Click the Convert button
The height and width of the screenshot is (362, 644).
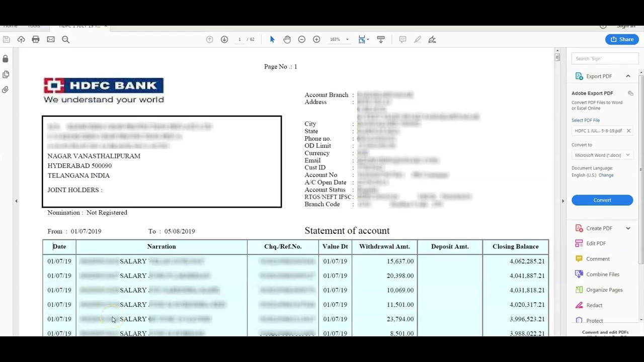602,200
